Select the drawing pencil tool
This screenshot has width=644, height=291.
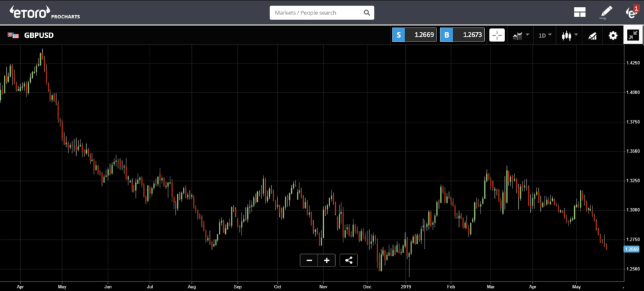click(x=606, y=13)
